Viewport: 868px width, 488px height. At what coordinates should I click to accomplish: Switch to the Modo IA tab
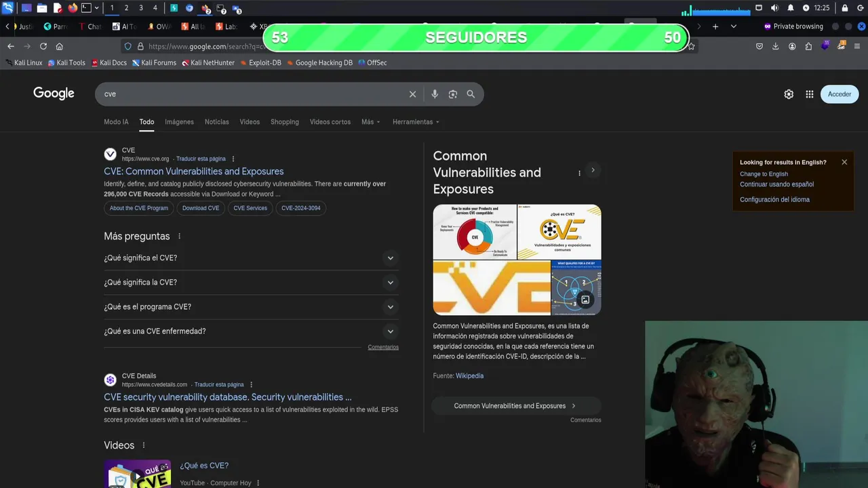point(116,122)
